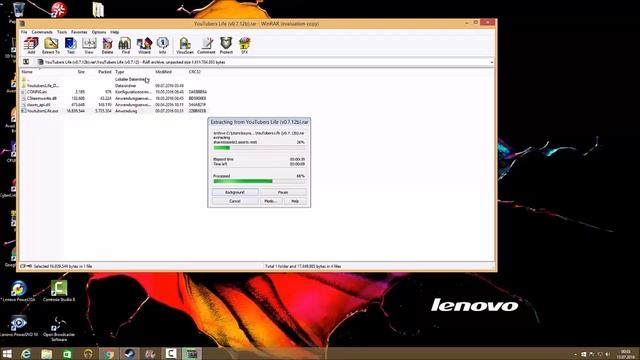Click the Help button in extraction dialog
Screen dimensions: 640x360
point(295,201)
